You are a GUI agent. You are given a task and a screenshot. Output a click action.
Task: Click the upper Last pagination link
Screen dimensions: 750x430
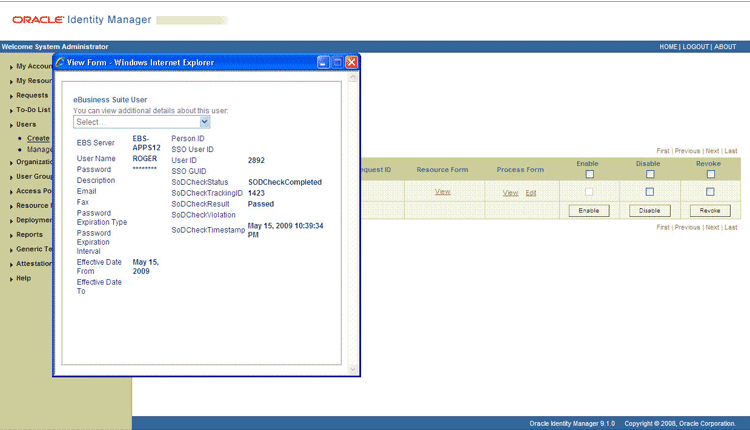click(731, 151)
